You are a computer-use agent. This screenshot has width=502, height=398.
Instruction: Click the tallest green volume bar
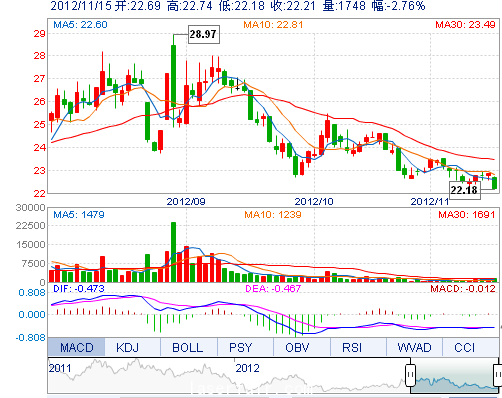click(173, 252)
